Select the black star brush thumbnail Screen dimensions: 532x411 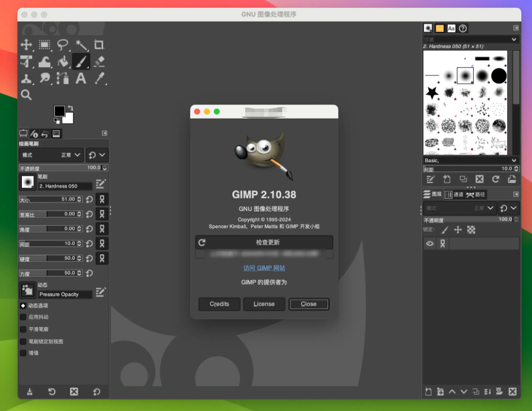tap(432, 92)
